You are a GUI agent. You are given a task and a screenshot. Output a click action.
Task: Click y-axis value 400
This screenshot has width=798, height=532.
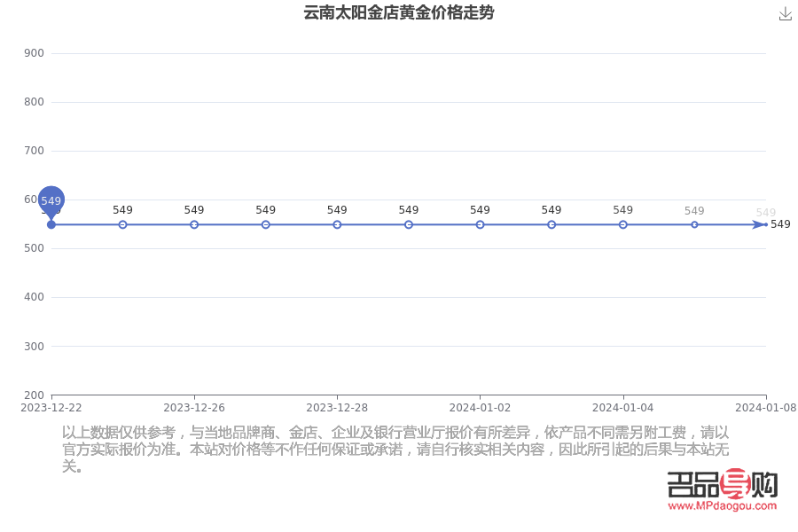(x=34, y=297)
